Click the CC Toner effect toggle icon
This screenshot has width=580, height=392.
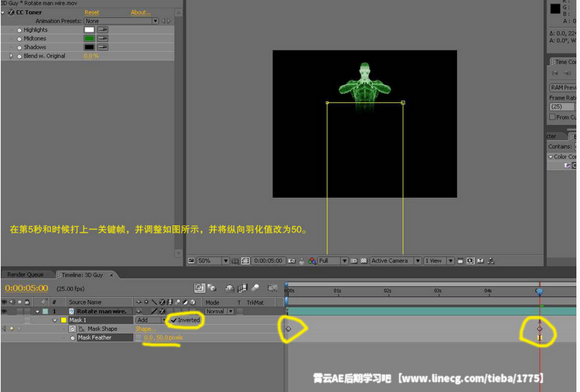tap(12, 13)
